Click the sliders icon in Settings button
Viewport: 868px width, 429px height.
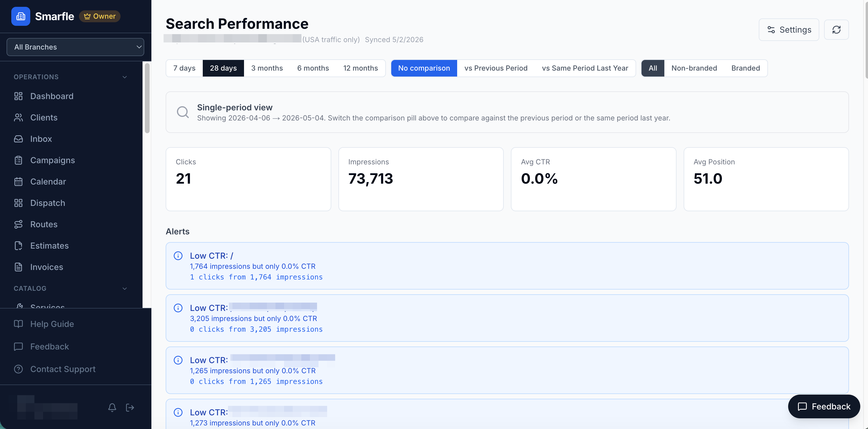[x=771, y=30]
